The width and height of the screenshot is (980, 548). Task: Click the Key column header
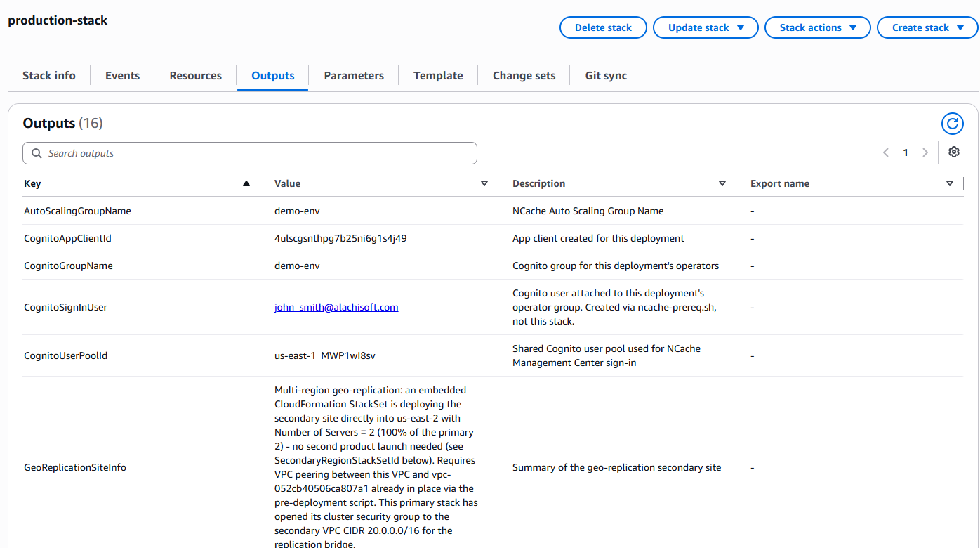coord(32,183)
